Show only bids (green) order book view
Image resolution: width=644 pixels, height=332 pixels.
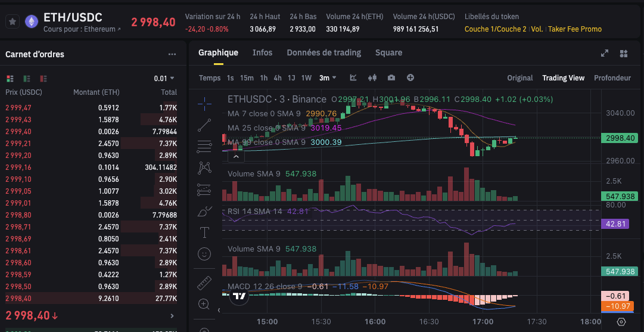pyautogui.click(x=27, y=79)
